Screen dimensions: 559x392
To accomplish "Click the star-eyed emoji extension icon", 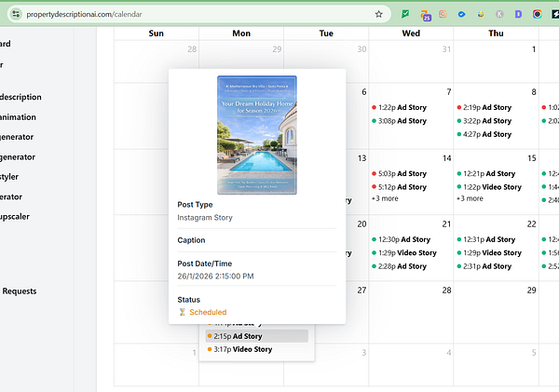I will [481, 14].
